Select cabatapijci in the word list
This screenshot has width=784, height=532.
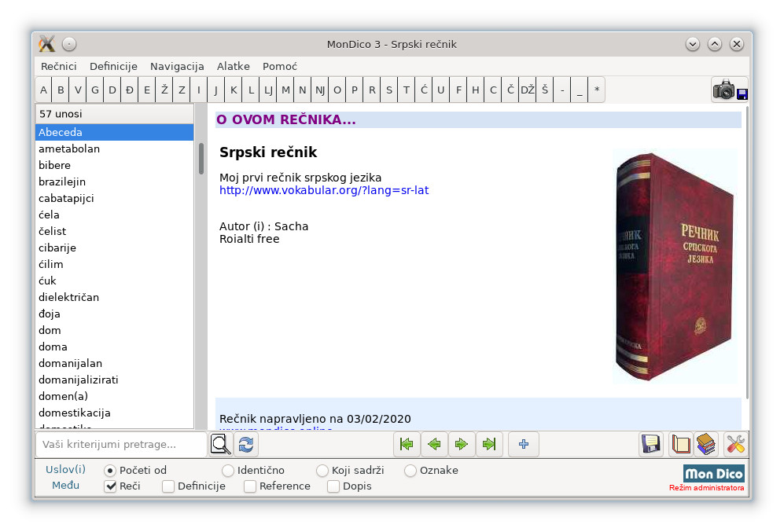click(x=115, y=198)
